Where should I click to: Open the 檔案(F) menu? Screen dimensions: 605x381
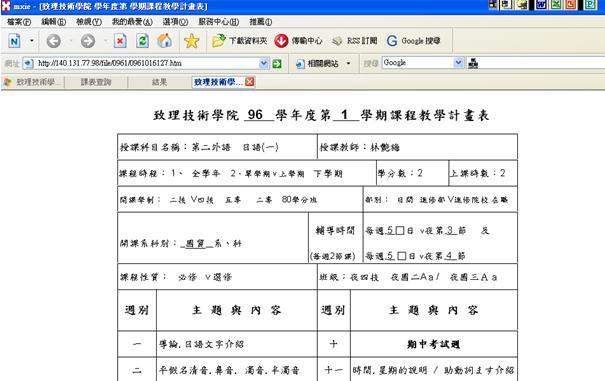(x=19, y=22)
